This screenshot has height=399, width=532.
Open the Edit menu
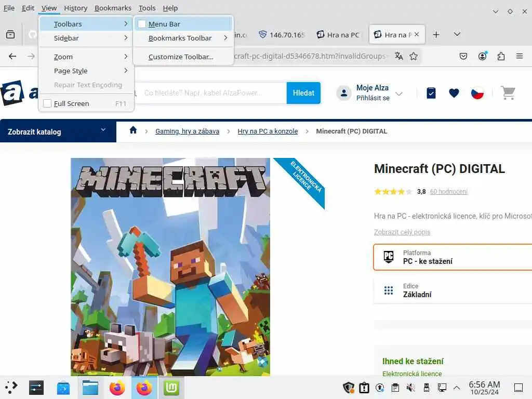pos(28,8)
